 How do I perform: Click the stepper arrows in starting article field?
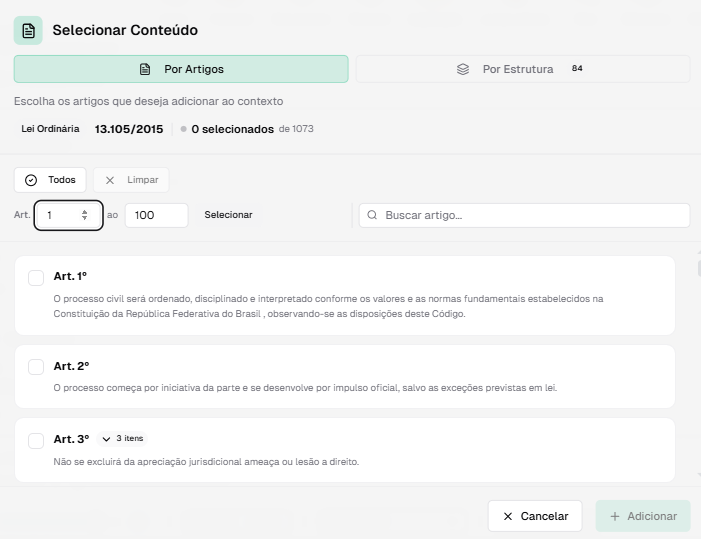click(x=85, y=215)
